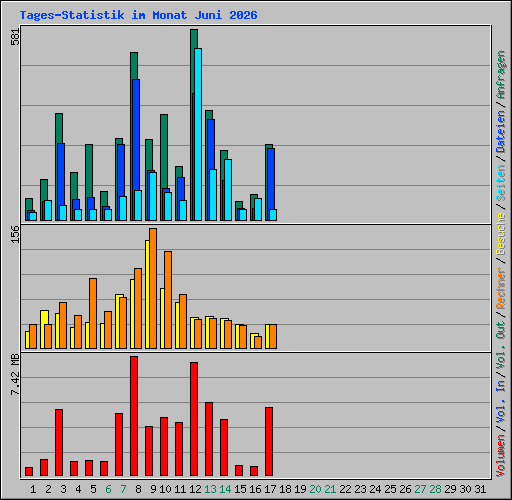Click the orange Rechner bar for day 5
Screen dimensions: 512x500
pyautogui.click(x=93, y=313)
